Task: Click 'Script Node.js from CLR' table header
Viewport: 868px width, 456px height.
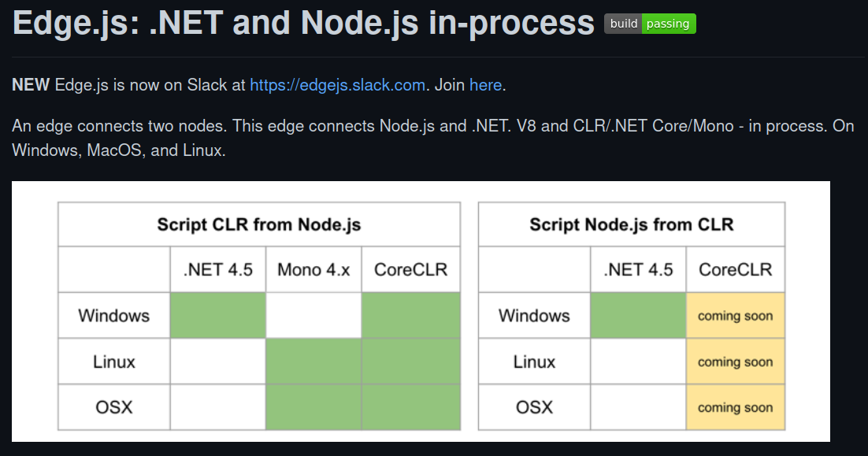Action: (x=632, y=224)
